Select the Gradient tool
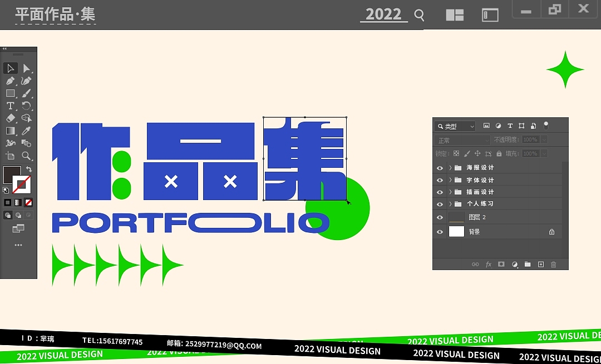The image size is (601, 364). pyautogui.click(x=11, y=131)
